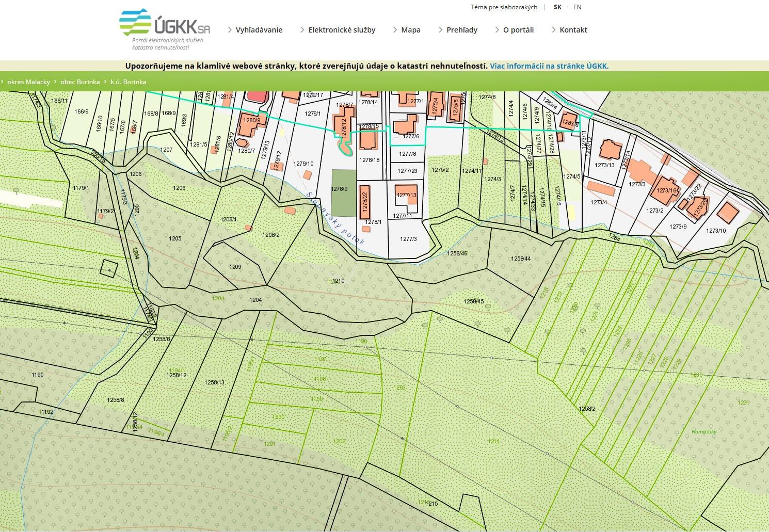Go to okres Malacky breadcrumb
The image size is (769, 532).
29,82
